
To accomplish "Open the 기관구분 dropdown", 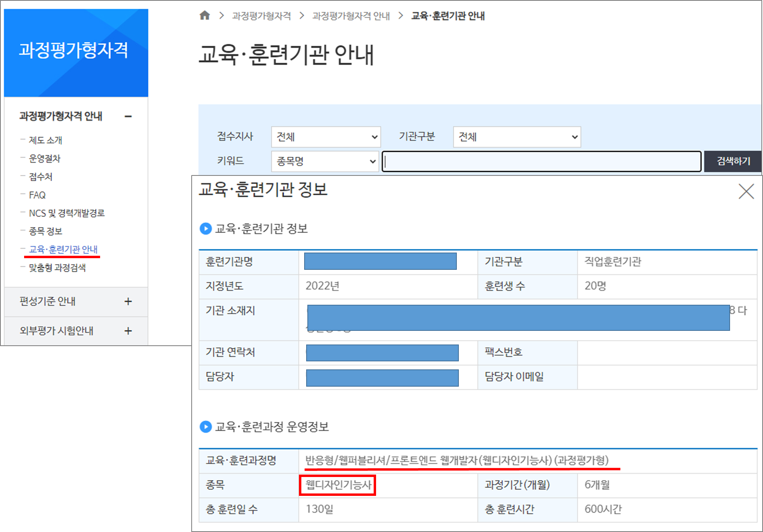I will point(517,137).
